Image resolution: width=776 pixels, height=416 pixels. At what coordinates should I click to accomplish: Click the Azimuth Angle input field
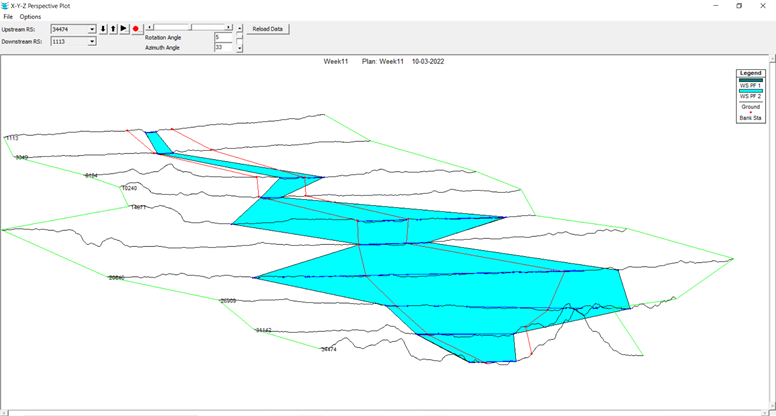click(x=222, y=47)
